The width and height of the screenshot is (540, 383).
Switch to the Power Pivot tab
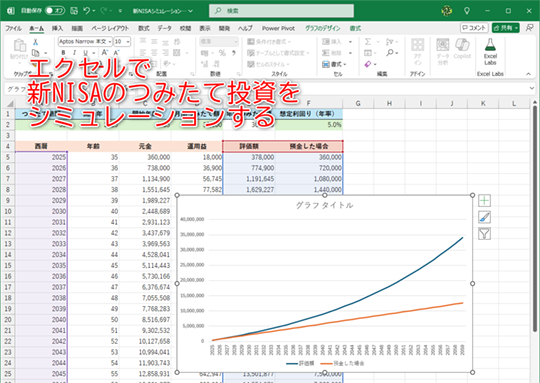278,28
